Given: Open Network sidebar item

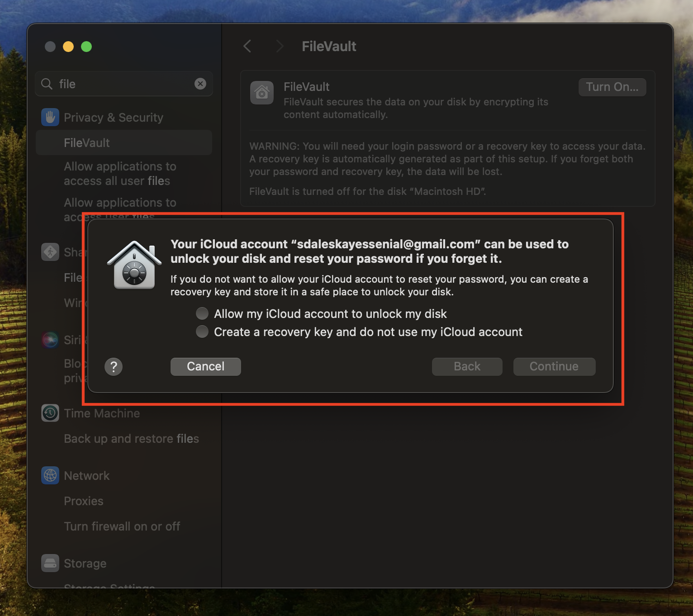Looking at the screenshot, I should click(86, 476).
